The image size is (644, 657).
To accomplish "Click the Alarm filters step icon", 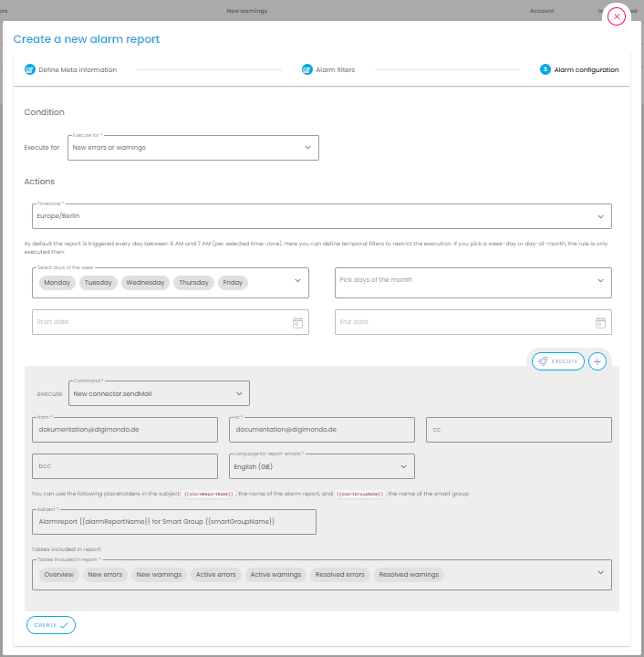I will (x=307, y=69).
